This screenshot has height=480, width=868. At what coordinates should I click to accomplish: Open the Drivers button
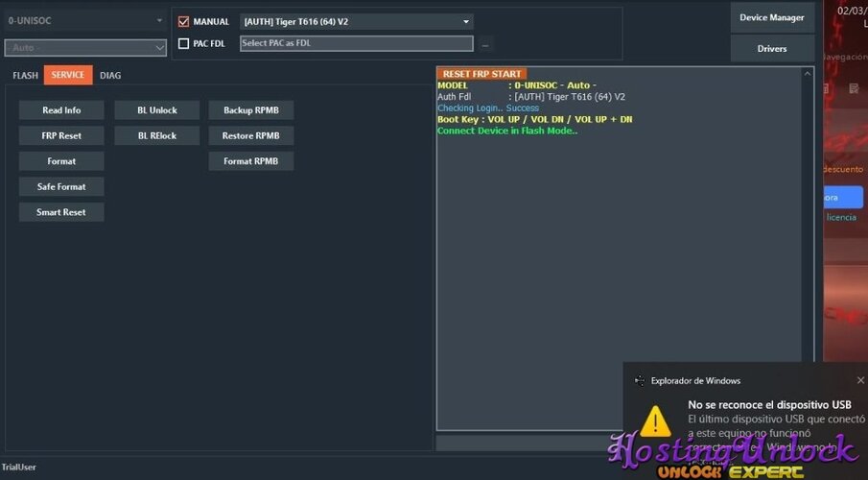coord(772,49)
